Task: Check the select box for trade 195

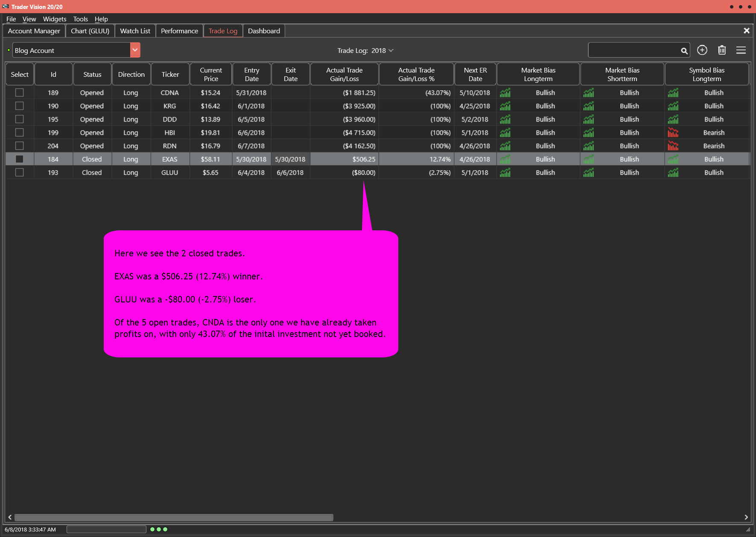Action: click(19, 119)
